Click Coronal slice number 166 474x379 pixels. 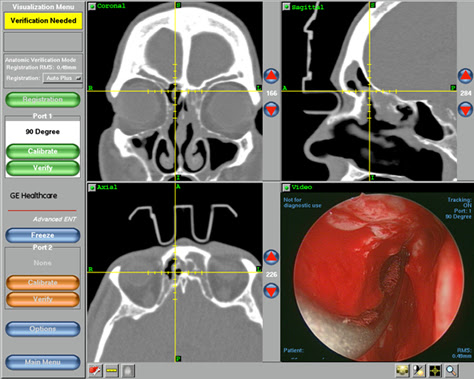coord(272,93)
